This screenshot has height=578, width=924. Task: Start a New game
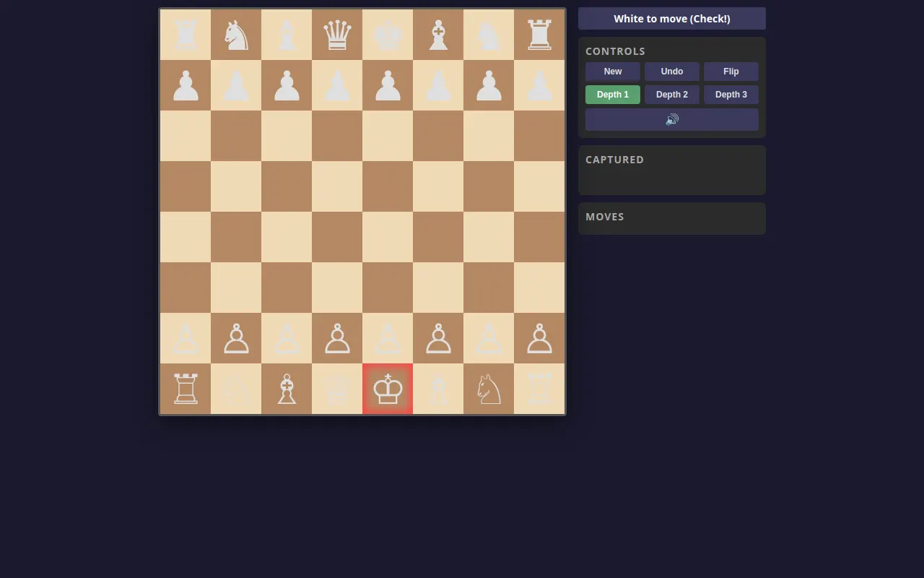click(613, 72)
